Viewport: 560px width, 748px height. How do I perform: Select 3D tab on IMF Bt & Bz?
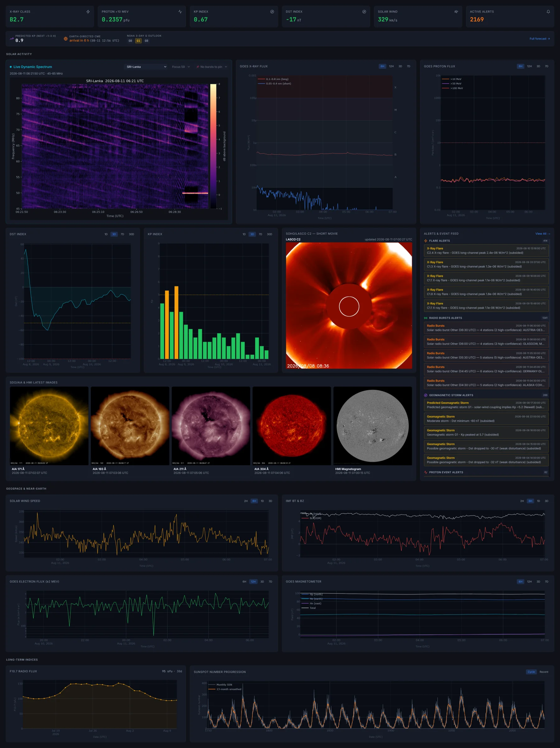pyautogui.click(x=547, y=501)
